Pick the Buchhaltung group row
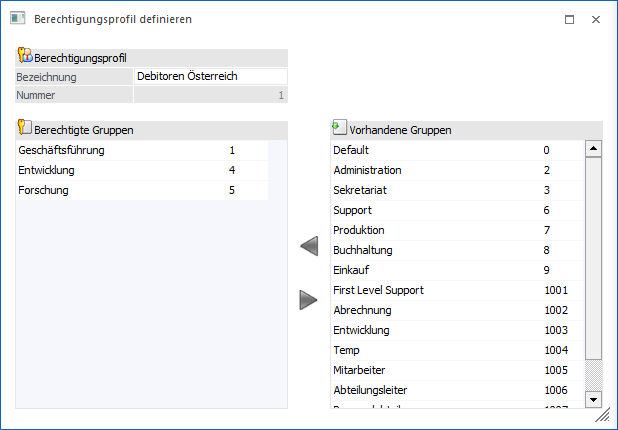The image size is (618, 430). [363, 250]
